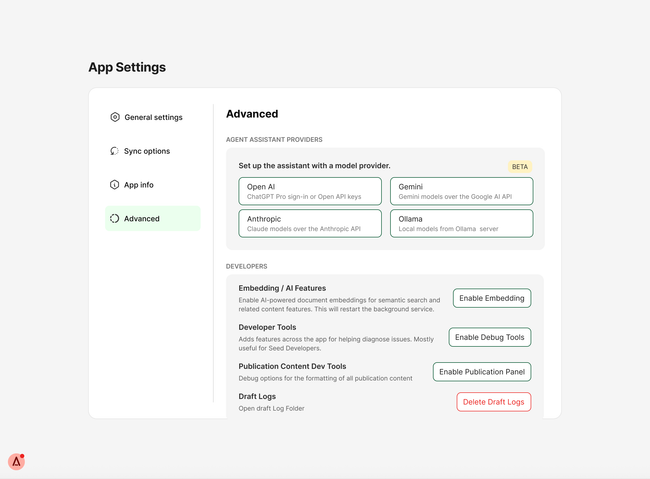
Task: Click the General settings gear icon
Action: pos(115,117)
